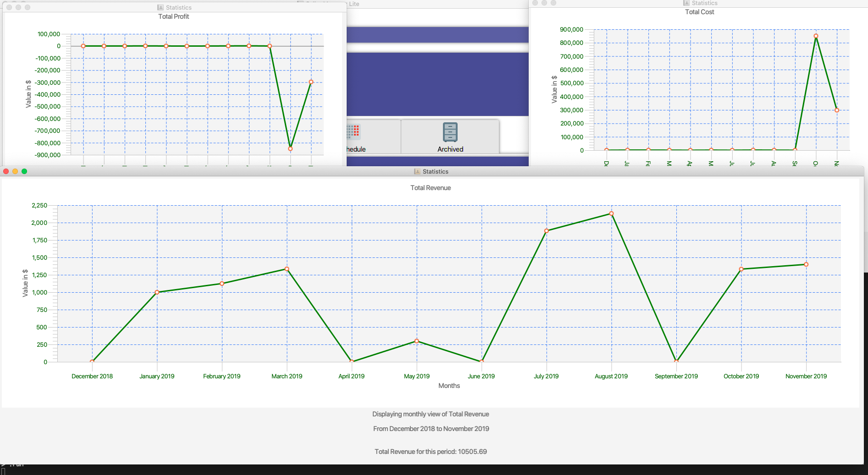Select the January 2019 data point on Total Revenue
This screenshot has width=868, height=475.
click(x=157, y=292)
